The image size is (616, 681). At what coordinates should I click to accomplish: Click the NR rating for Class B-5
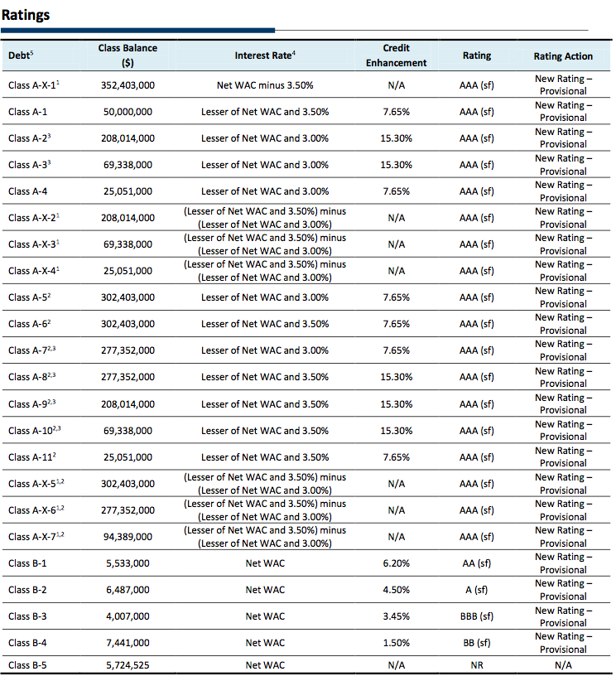click(x=476, y=665)
